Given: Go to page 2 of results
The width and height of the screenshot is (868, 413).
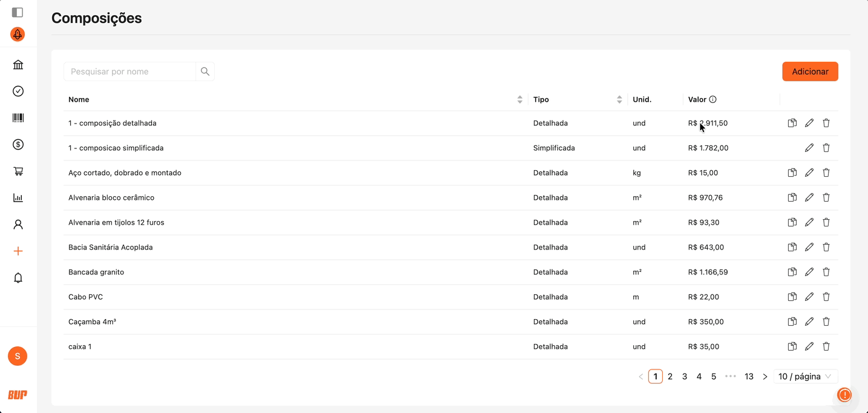Looking at the screenshot, I should click(670, 376).
